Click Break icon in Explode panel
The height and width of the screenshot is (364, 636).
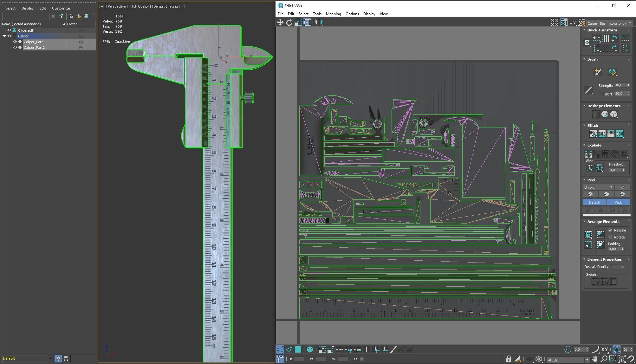tap(588, 154)
